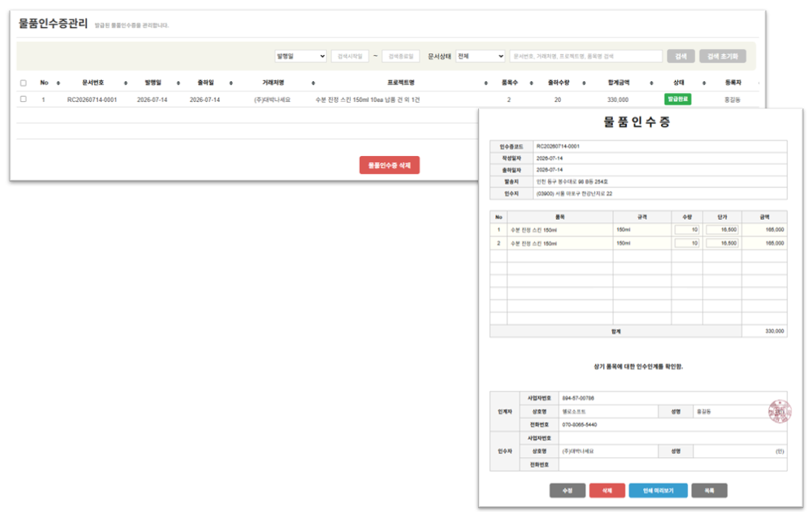
Task: Sort list by 거래처명 sort arrow
Action: point(313,82)
